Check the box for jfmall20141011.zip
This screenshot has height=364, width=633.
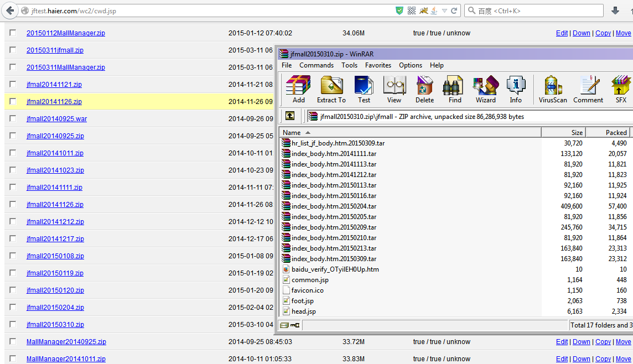[x=13, y=153]
